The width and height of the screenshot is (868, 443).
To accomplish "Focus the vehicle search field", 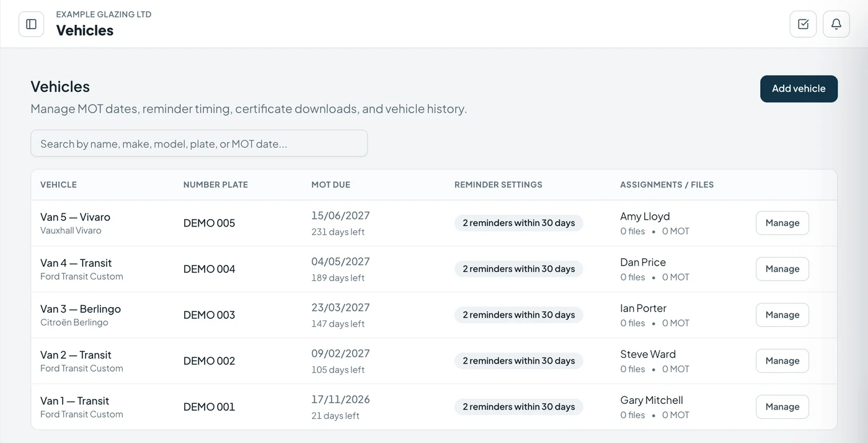I will click(x=199, y=143).
